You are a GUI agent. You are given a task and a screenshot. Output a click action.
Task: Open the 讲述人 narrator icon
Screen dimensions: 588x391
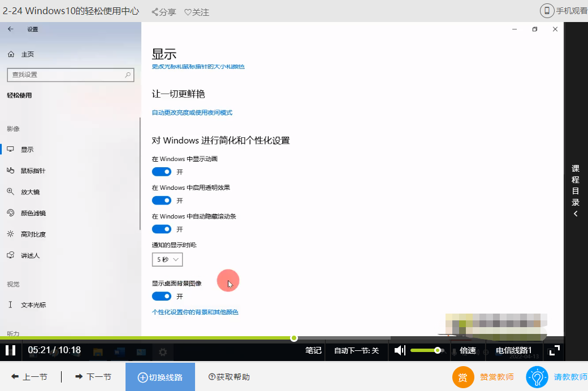(x=11, y=255)
